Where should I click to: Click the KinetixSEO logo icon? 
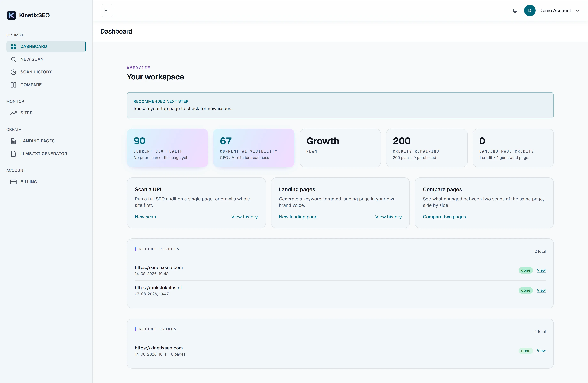(11, 15)
